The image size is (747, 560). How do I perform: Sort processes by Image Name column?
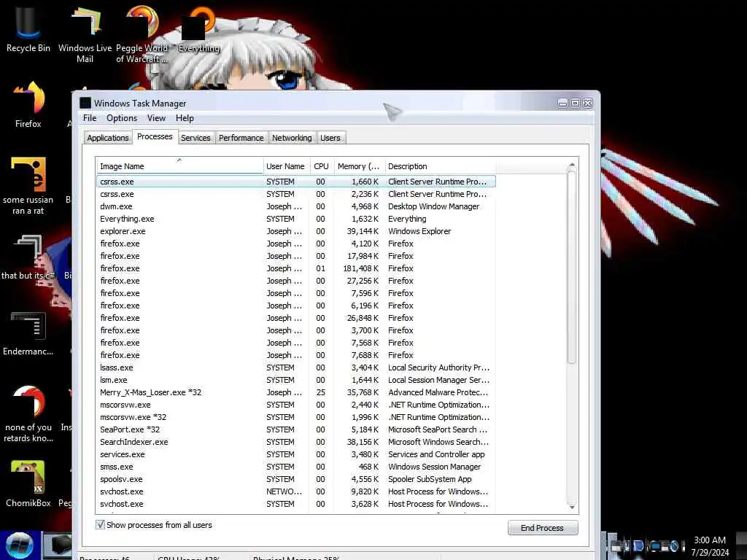tap(179, 166)
